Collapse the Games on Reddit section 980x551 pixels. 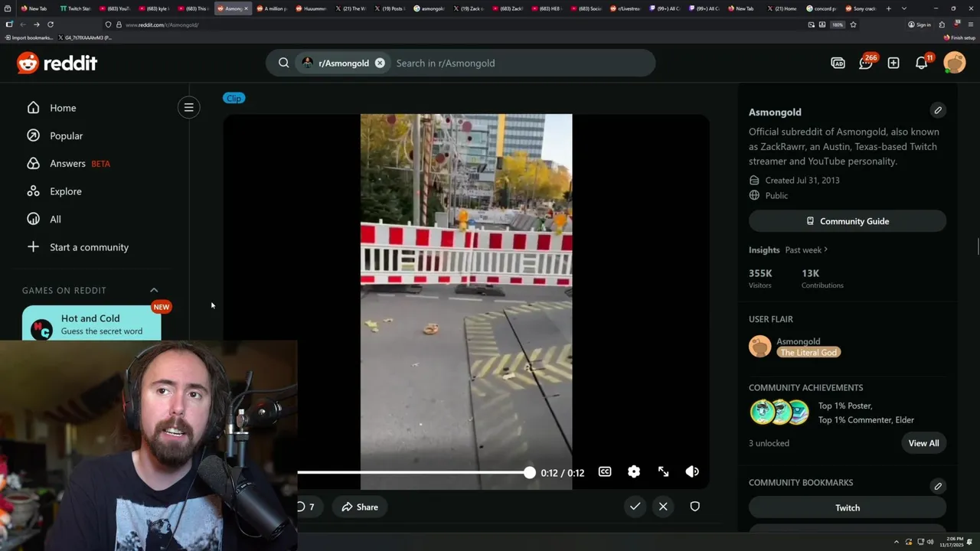tap(154, 290)
